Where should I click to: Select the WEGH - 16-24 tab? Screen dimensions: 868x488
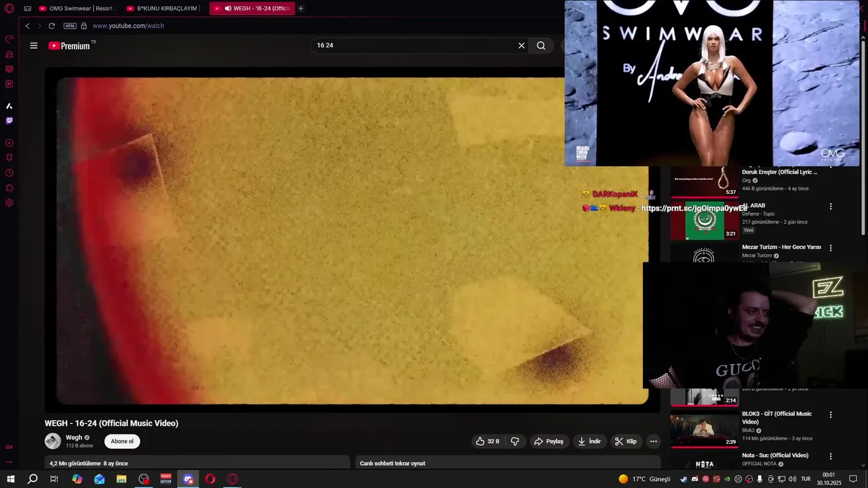pos(252,8)
